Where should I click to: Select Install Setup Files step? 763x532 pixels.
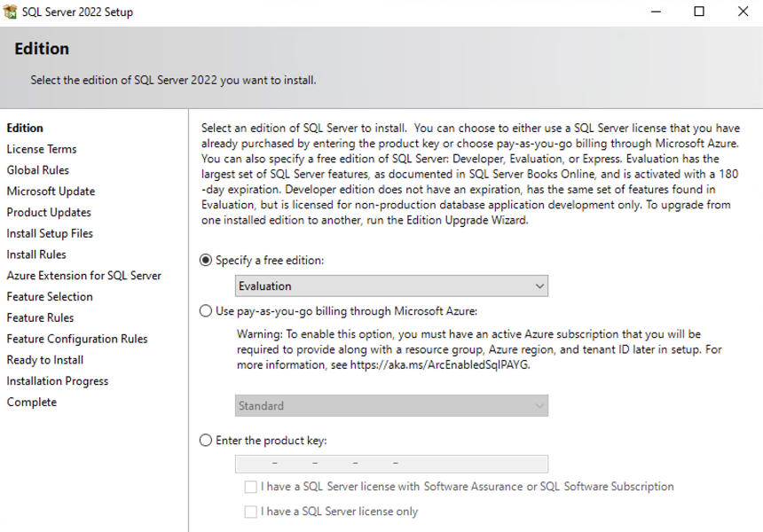pyautogui.click(x=50, y=233)
